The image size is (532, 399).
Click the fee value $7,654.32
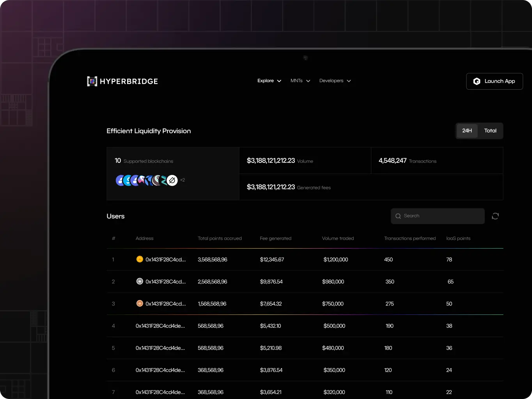(x=271, y=304)
